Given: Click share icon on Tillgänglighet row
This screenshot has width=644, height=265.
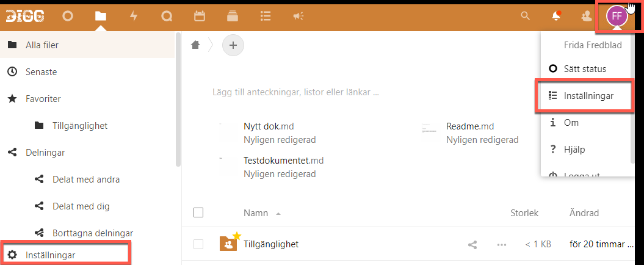Looking at the screenshot, I should (472, 244).
